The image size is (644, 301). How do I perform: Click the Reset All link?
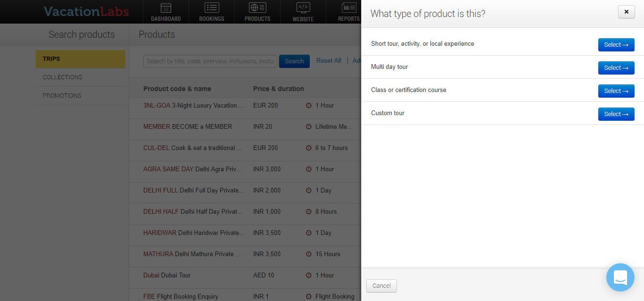pos(329,61)
